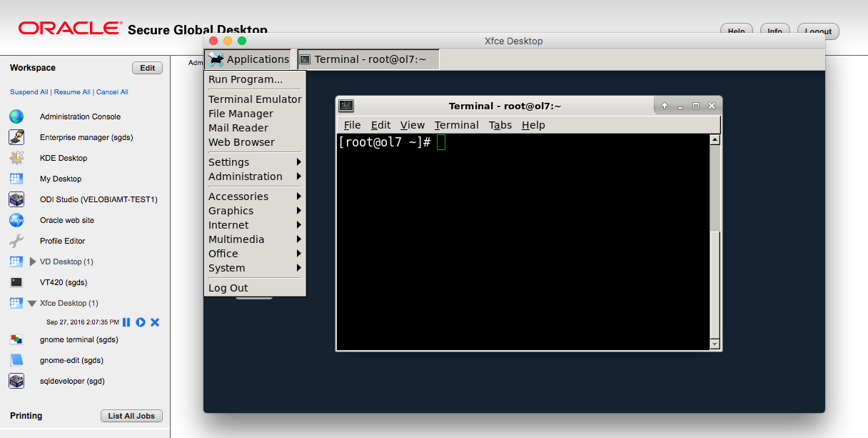
Task: Open the terminal Help menu
Action: point(533,125)
